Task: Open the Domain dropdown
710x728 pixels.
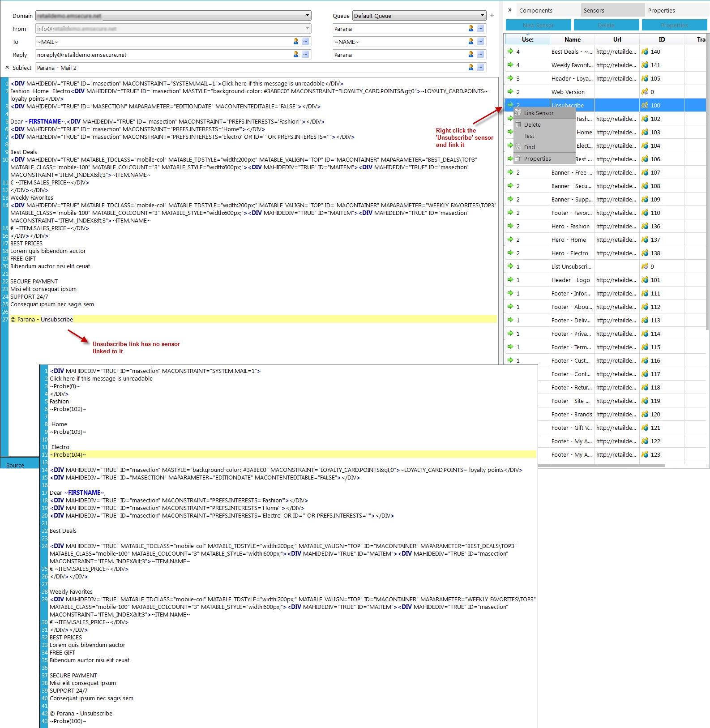Action: coord(307,16)
